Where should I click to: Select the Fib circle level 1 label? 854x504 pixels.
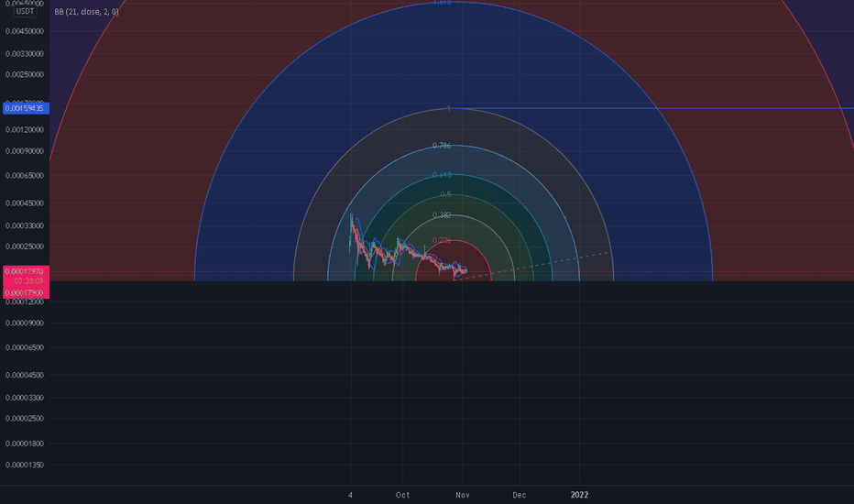pos(449,108)
